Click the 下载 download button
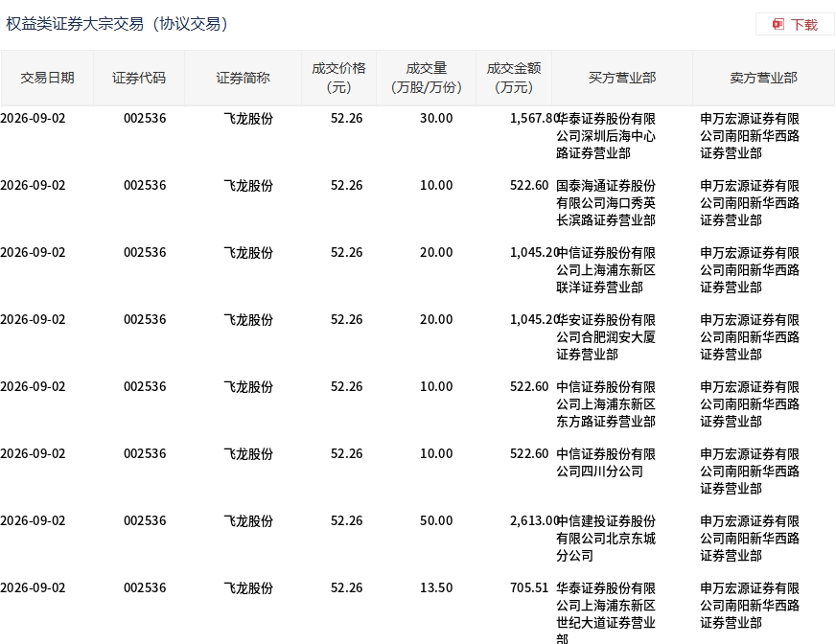 tap(795, 25)
